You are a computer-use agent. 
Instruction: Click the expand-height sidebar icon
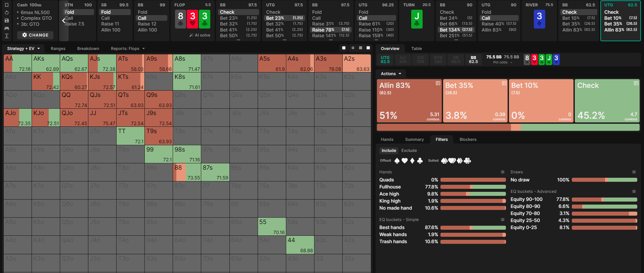(7, 36)
